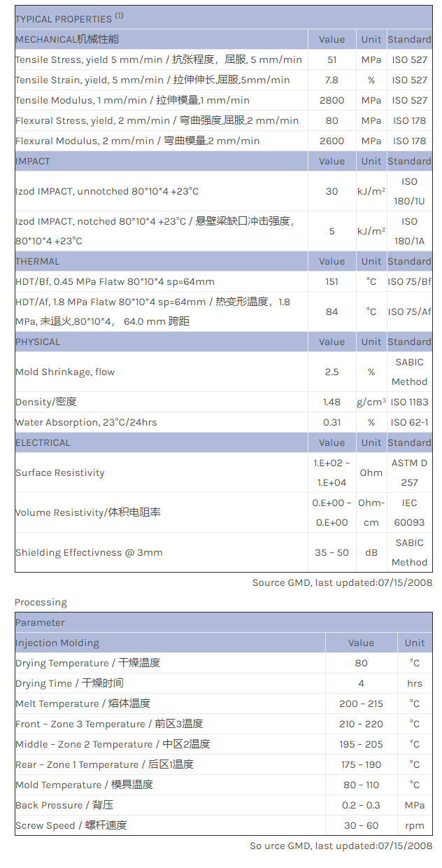Click the Screw Speed value 30 - 60
Image resolution: width=442 pixels, height=868 pixels.
tap(361, 825)
